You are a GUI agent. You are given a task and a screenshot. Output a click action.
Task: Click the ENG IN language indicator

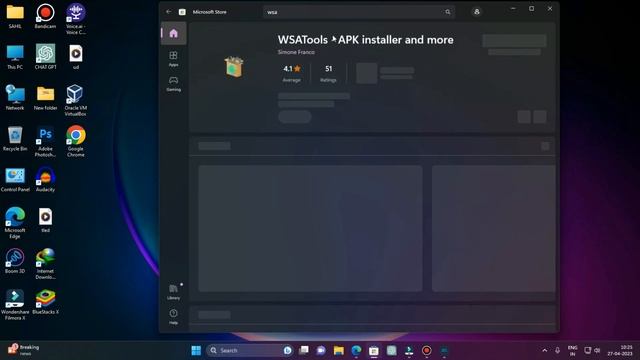tap(572, 350)
